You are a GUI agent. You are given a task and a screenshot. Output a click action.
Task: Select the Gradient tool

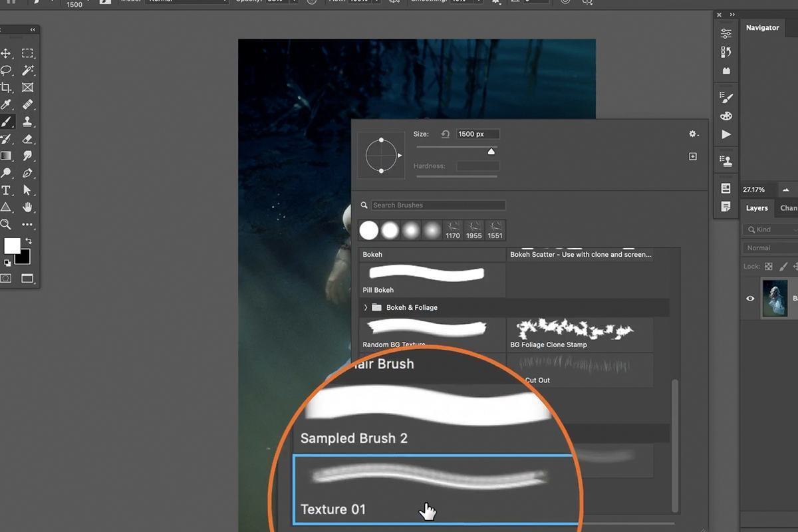[x=6, y=156]
